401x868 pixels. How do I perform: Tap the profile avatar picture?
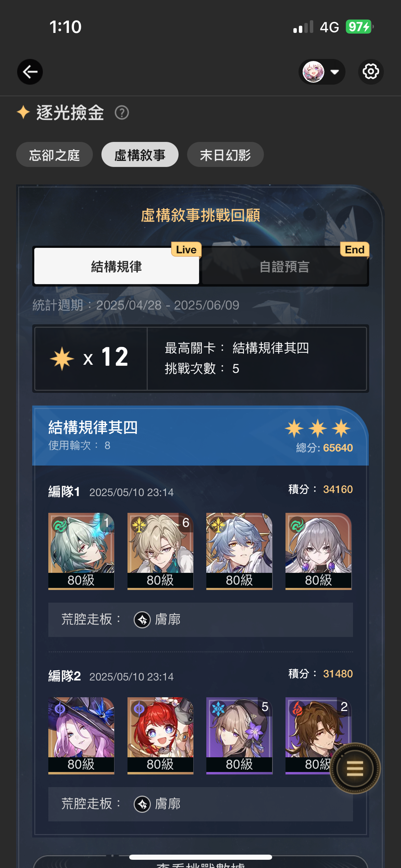[x=313, y=72]
